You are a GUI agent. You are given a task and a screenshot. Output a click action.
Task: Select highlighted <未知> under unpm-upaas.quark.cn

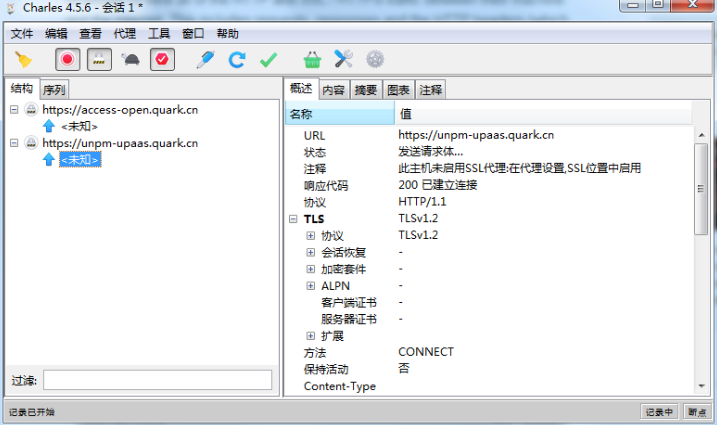(80, 160)
